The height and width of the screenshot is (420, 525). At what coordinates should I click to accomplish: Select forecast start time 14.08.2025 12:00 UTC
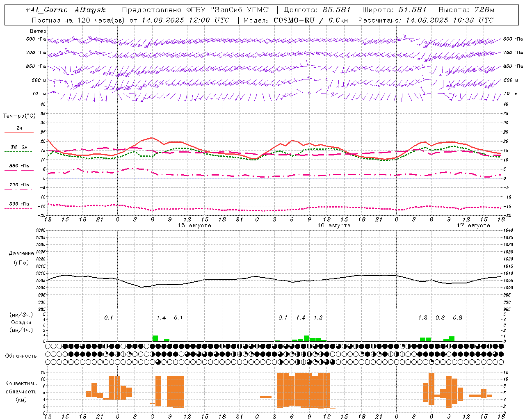click(x=185, y=20)
